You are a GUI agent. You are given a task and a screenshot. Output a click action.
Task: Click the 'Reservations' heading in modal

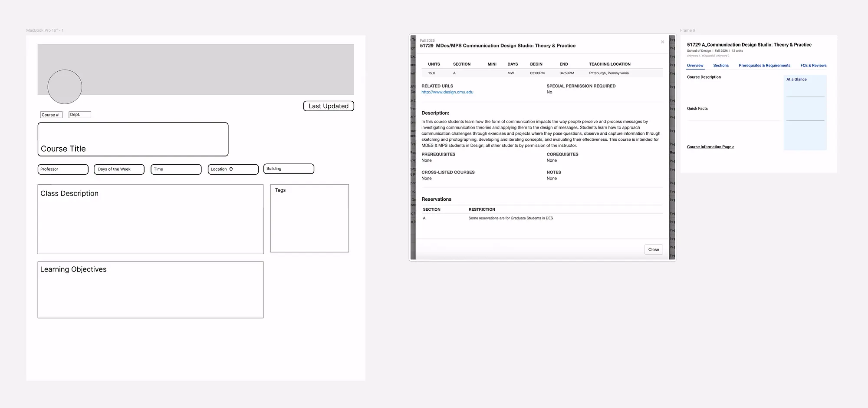click(436, 199)
